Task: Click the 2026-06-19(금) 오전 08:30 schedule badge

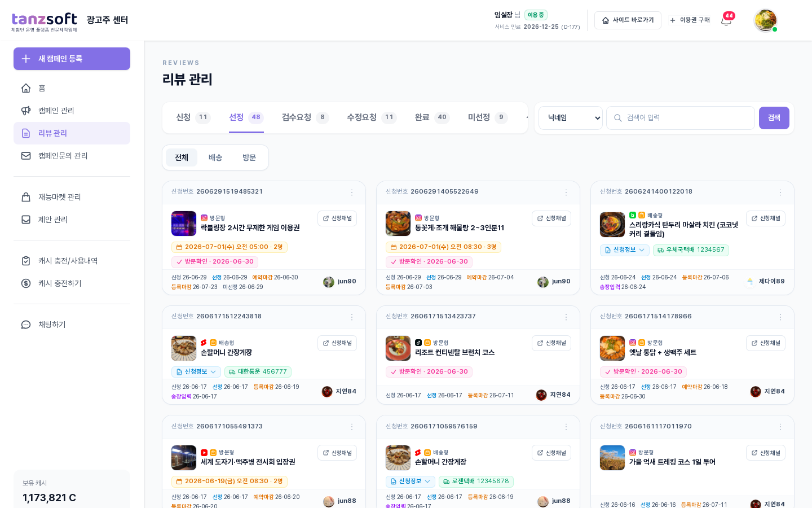Action: (230, 481)
